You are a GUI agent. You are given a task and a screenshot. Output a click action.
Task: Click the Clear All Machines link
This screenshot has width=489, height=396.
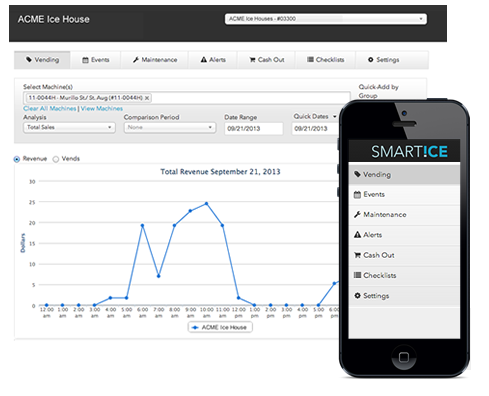tap(50, 109)
